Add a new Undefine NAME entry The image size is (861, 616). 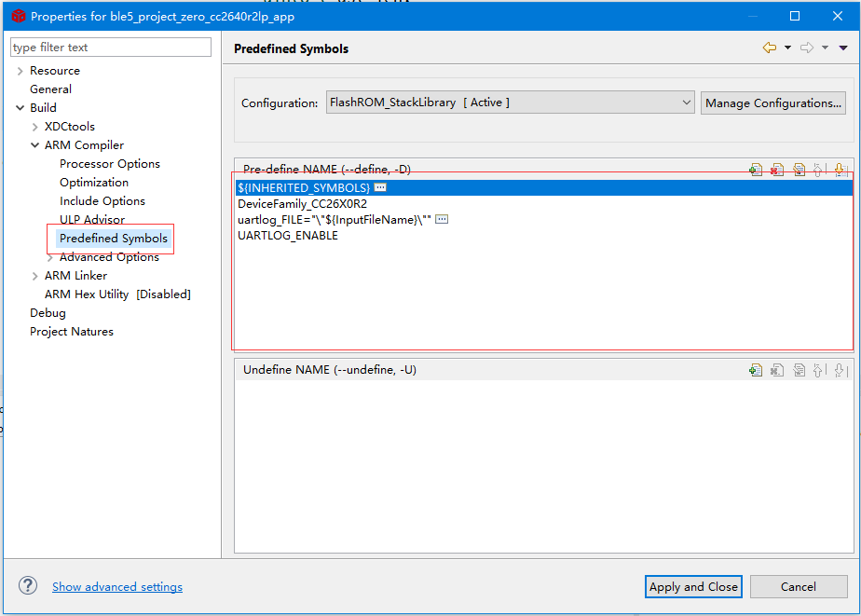[756, 370]
